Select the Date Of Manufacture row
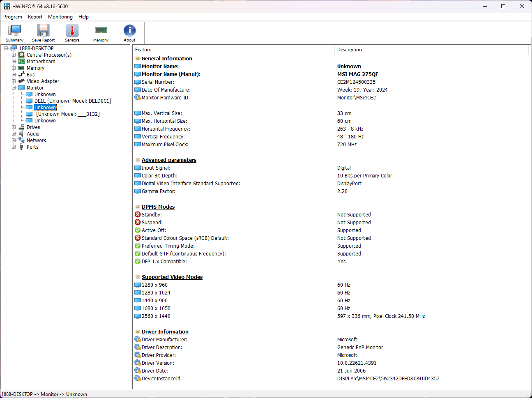 click(x=331, y=90)
